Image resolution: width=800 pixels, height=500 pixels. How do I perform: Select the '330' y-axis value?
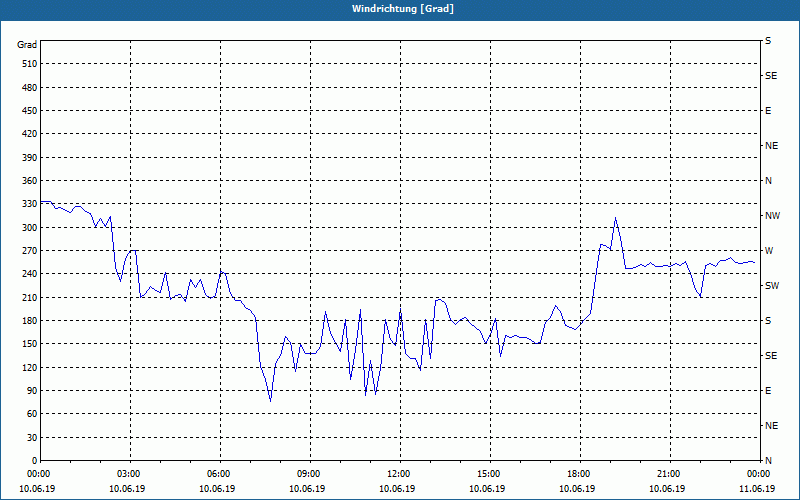[30, 204]
